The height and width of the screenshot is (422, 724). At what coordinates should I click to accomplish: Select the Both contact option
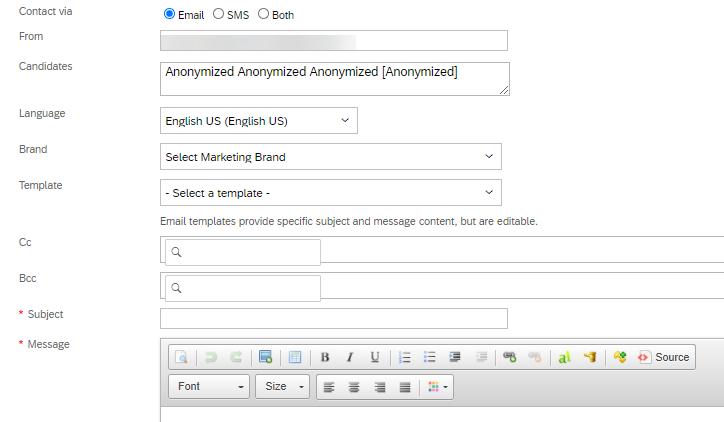(263, 14)
